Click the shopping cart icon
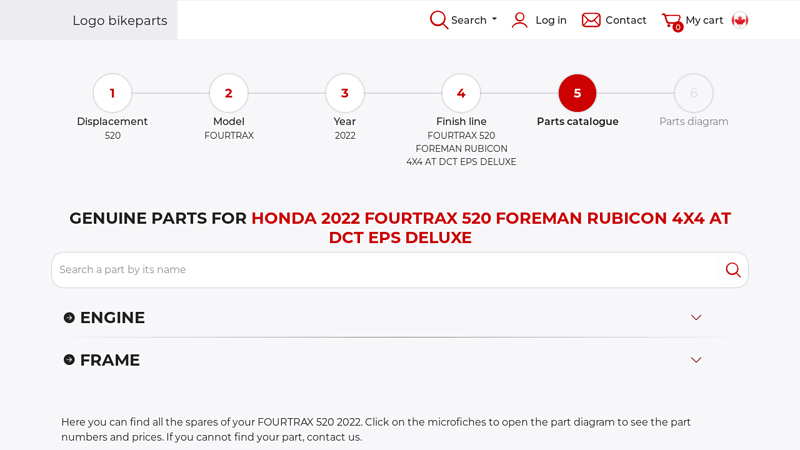 (671, 20)
